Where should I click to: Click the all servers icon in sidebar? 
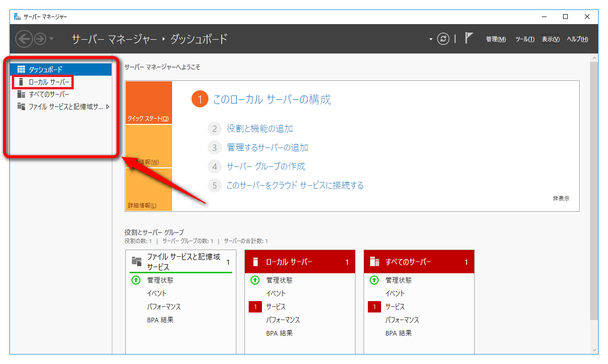[x=21, y=94]
